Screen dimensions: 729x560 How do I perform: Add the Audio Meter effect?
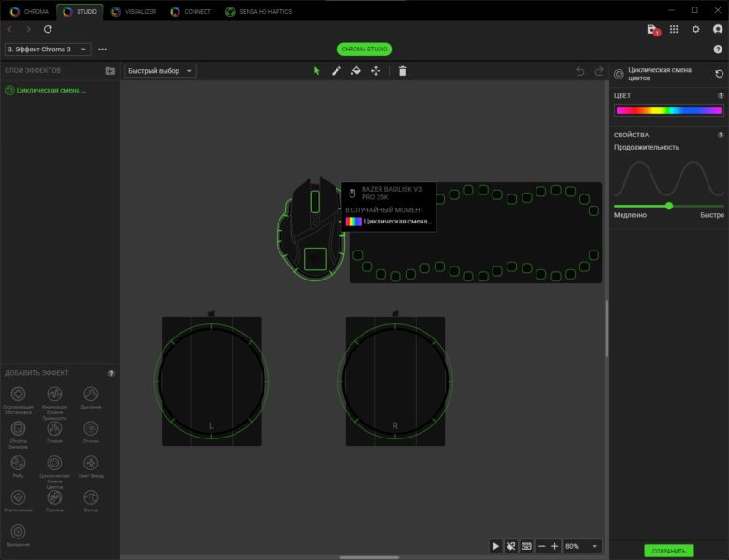pos(54,394)
